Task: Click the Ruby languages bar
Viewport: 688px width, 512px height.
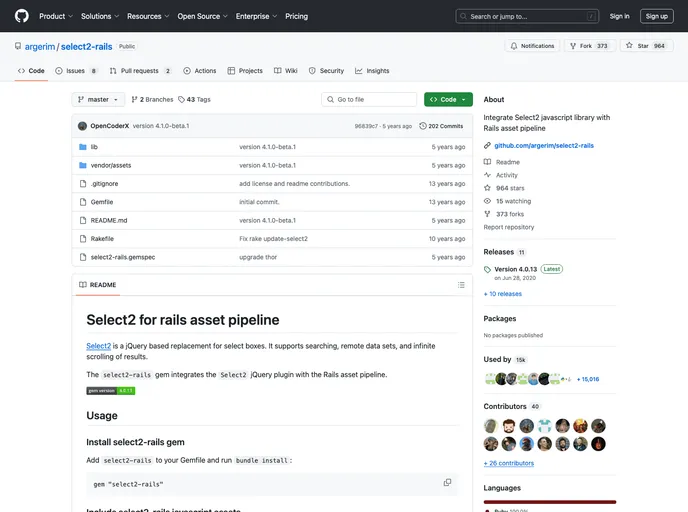Action: 550,502
